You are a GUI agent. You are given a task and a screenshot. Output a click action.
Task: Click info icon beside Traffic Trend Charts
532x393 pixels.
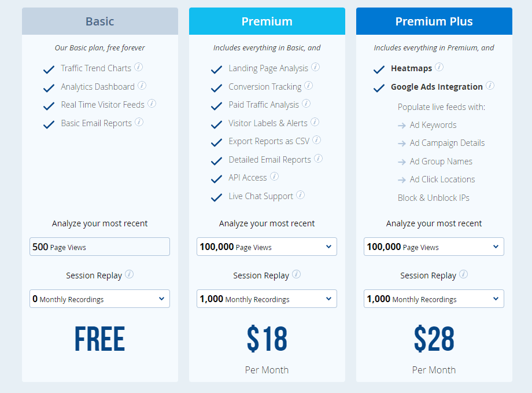139,67
